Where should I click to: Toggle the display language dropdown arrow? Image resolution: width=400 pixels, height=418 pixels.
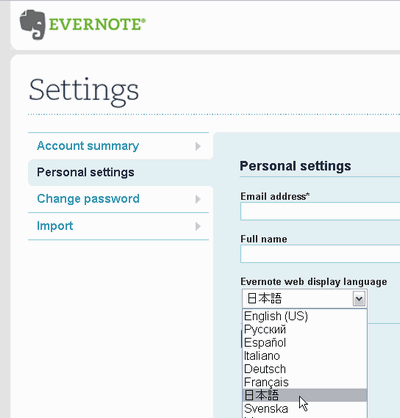point(359,298)
